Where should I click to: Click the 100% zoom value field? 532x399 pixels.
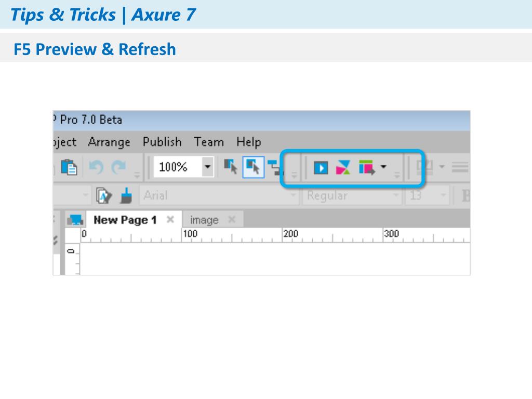pos(178,167)
